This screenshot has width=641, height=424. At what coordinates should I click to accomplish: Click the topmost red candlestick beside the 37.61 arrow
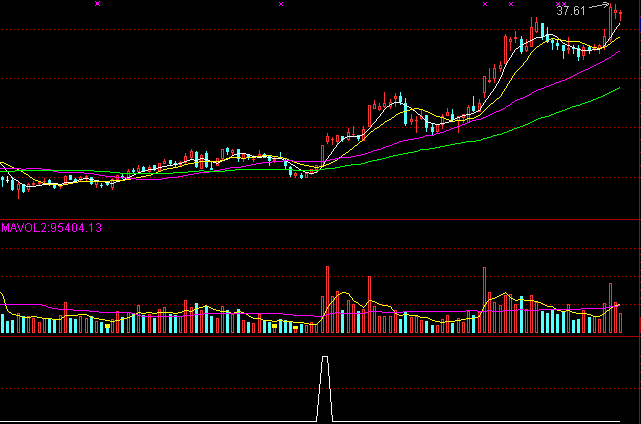tap(611, 21)
